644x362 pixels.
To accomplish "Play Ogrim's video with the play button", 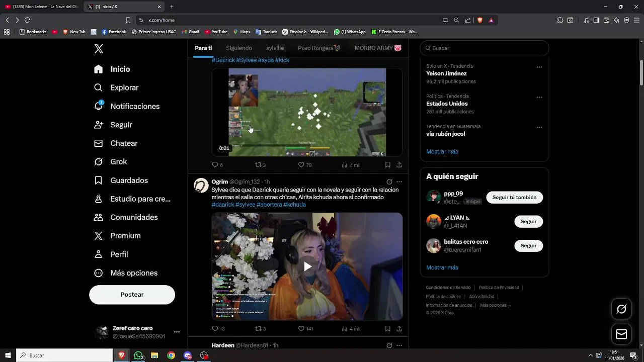I will 307,266.
